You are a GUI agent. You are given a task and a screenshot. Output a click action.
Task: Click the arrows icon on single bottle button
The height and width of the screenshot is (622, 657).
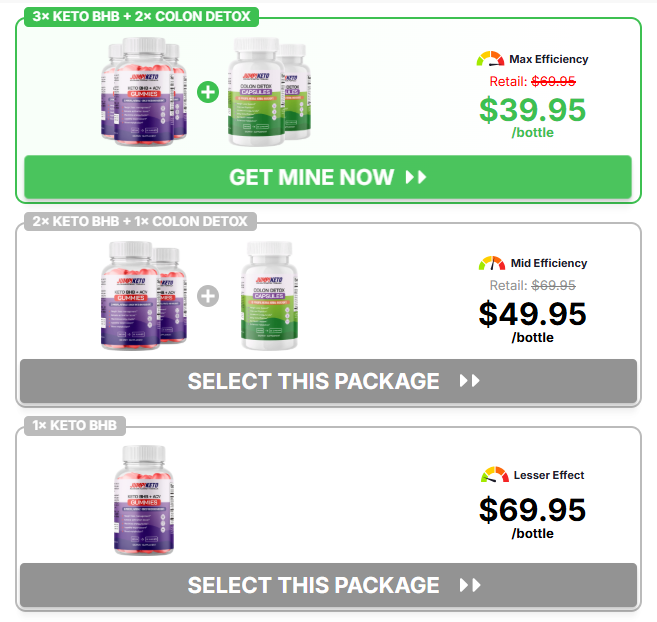[469, 585]
